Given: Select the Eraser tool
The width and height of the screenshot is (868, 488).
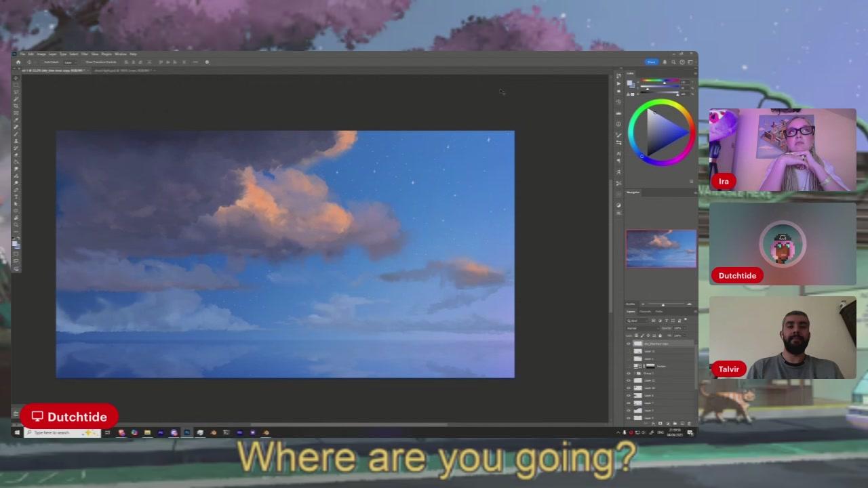Looking at the screenshot, I should (x=16, y=155).
